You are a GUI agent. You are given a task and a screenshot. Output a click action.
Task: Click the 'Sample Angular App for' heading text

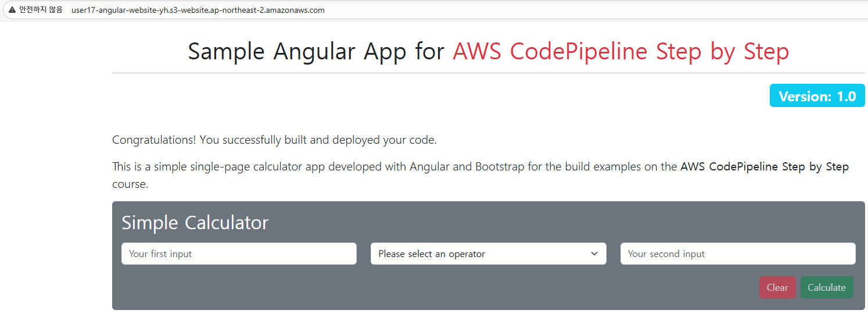click(x=317, y=52)
